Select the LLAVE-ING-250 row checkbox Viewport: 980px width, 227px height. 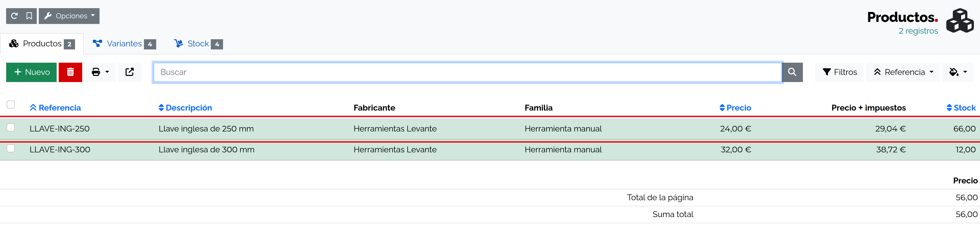pyautogui.click(x=11, y=128)
